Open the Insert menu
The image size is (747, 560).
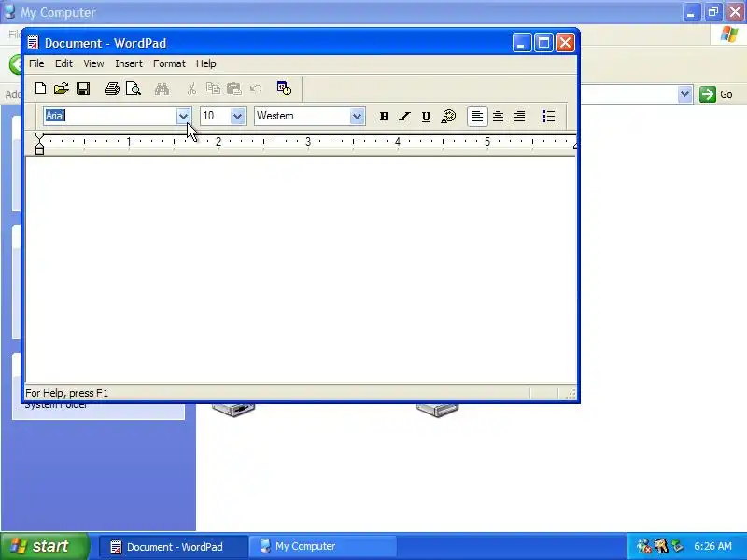(x=129, y=63)
